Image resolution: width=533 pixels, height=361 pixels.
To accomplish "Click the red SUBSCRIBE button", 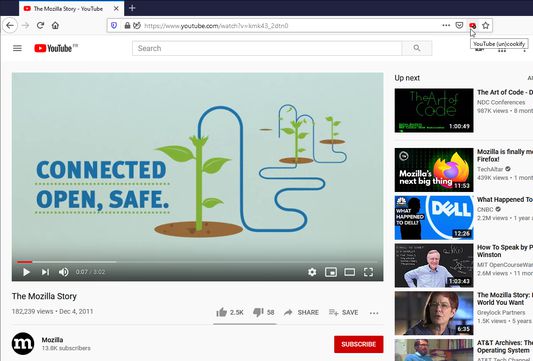I will (359, 344).
